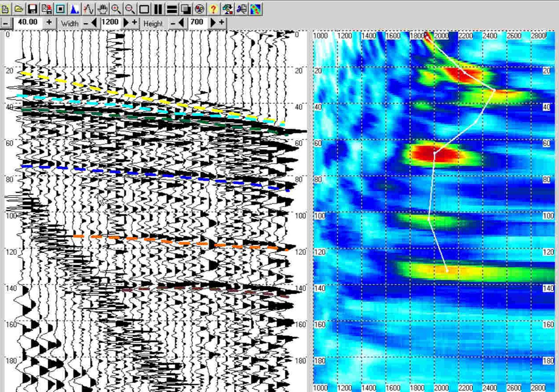Click the zoom in magnifier
The image size is (559, 392).
tap(116, 8)
